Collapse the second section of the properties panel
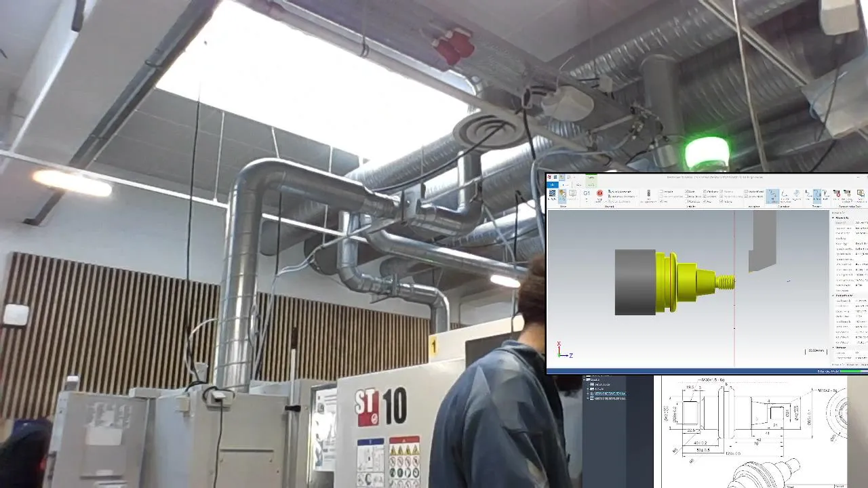 point(833,296)
